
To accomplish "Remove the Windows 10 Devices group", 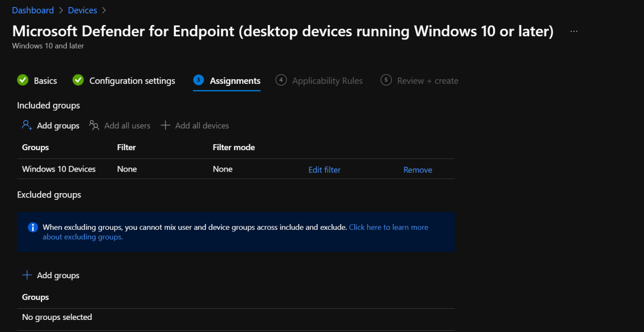I will click(x=418, y=170).
